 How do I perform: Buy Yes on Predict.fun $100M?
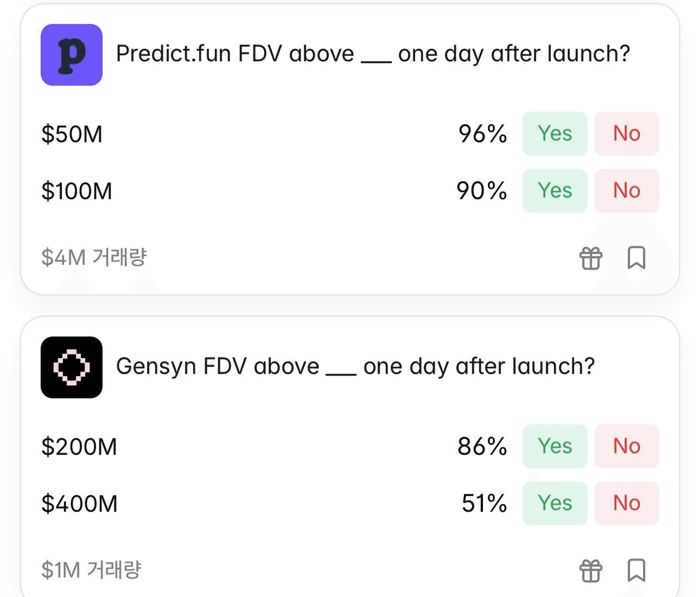pyautogui.click(x=555, y=191)
